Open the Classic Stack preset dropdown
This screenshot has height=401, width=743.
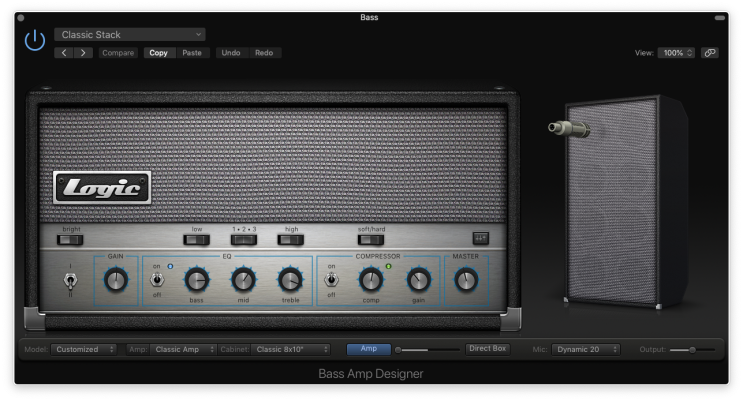click(x=130, y=35)
